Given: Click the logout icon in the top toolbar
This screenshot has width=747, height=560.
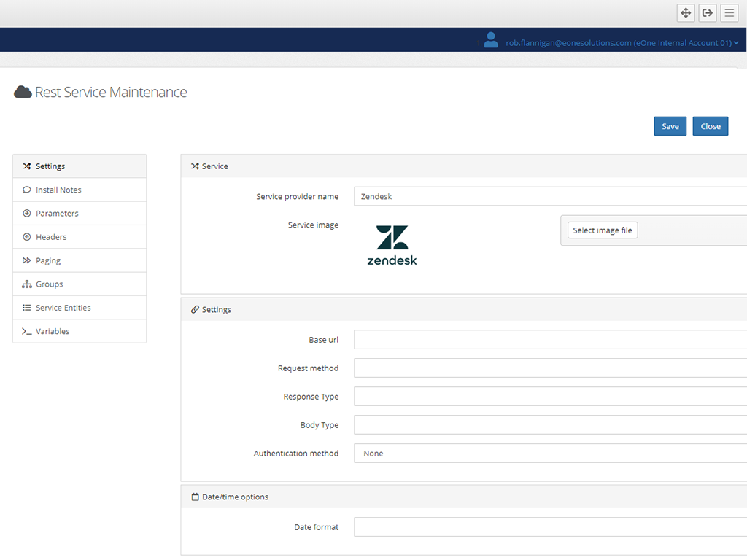Looking at the screenshot, I should (707, 12).
